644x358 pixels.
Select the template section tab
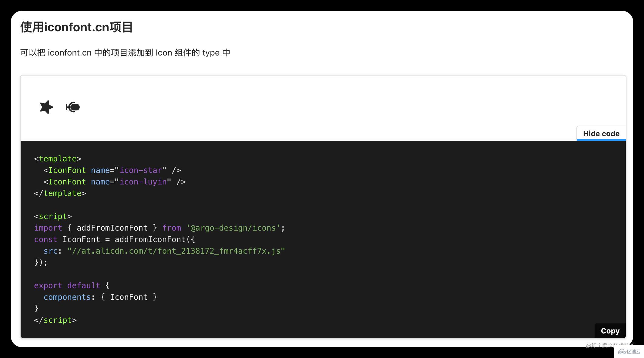pos(57,159)
